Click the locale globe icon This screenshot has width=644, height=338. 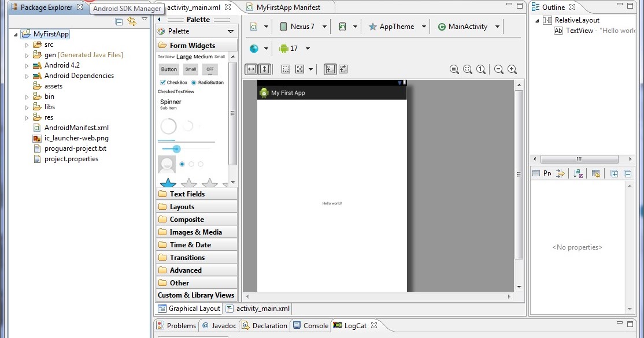point(254,49)
